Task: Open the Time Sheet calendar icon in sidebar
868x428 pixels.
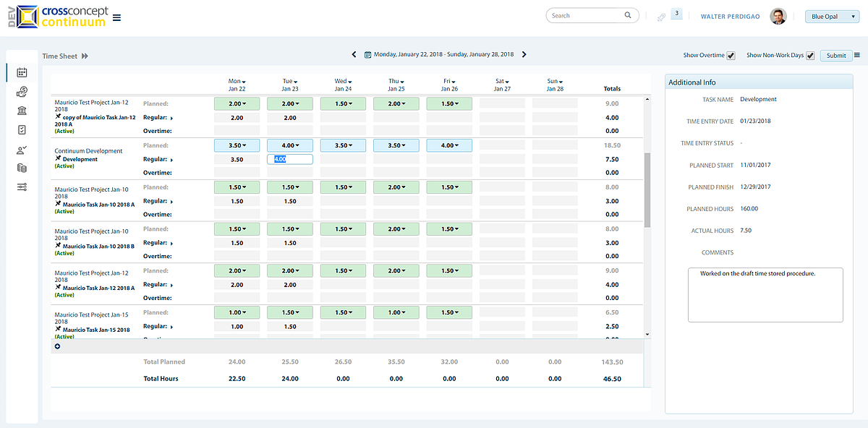Action: click(x=22, y=72)
